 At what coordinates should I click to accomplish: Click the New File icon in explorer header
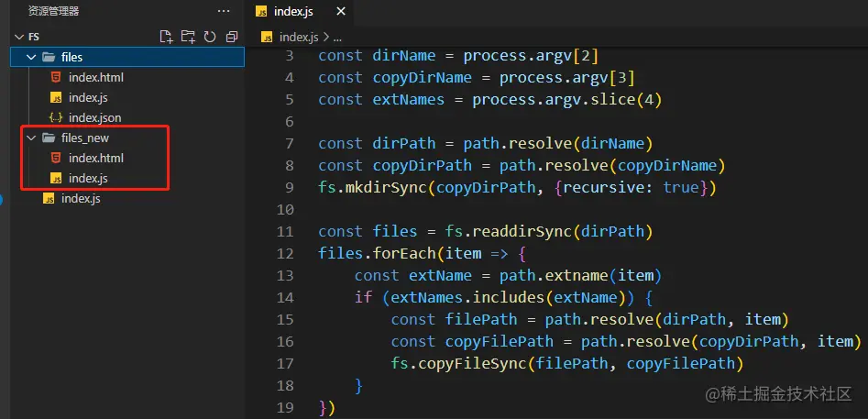tap(166, 37)
